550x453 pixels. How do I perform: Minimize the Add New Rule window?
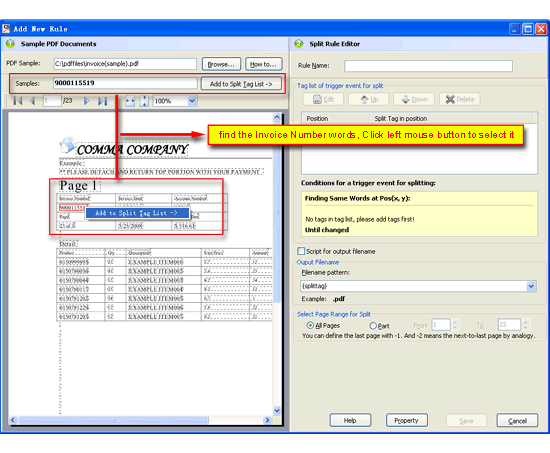click(x=515, y=29)
